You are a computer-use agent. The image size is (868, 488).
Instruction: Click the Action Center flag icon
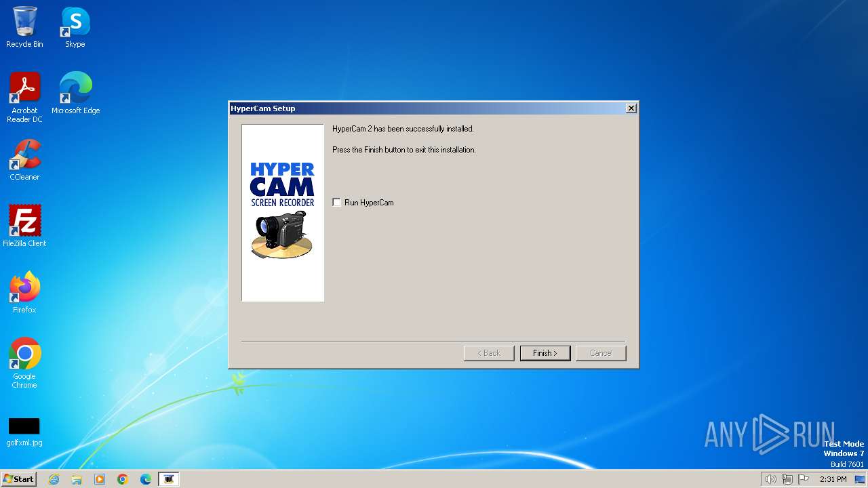click(804, 479)
